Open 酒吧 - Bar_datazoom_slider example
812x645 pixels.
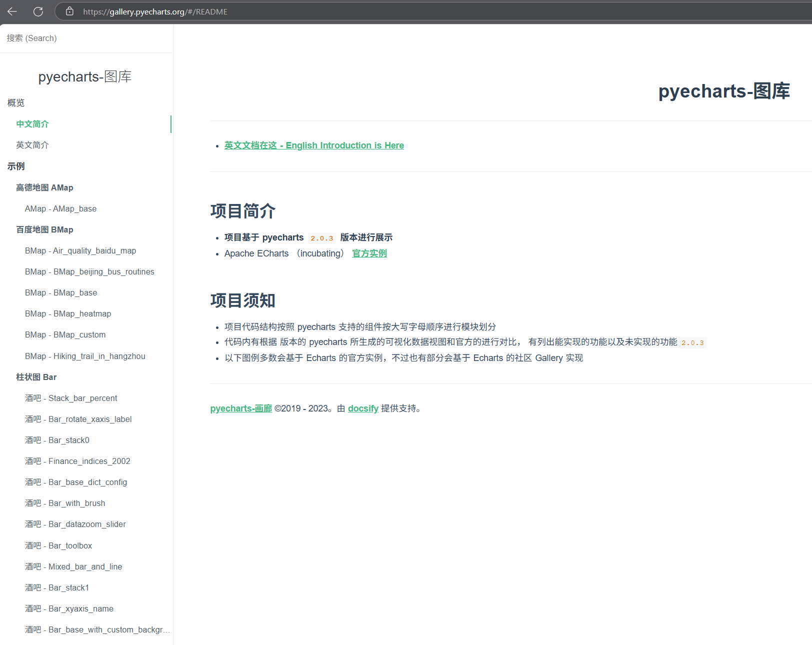pyautogui.click(x=75, y=524)
